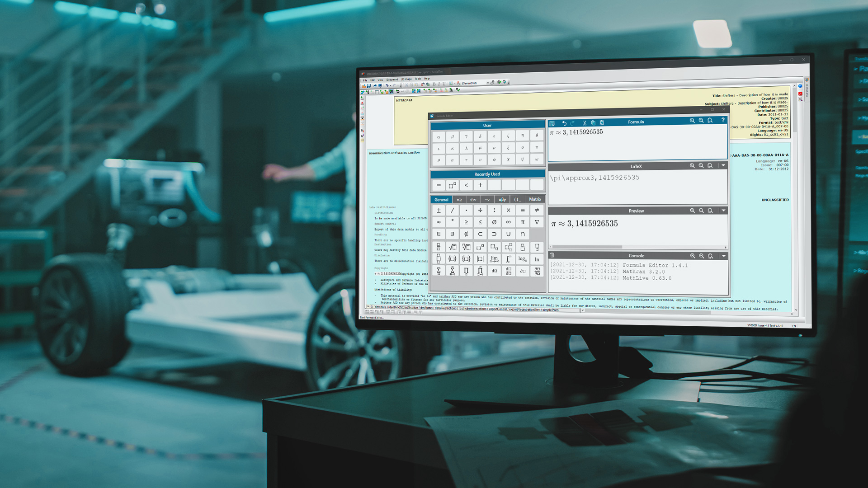Expand the Preview panel settings
This screenshot has width=868, height=488.
pyautogui.click(x=723, y=210)
